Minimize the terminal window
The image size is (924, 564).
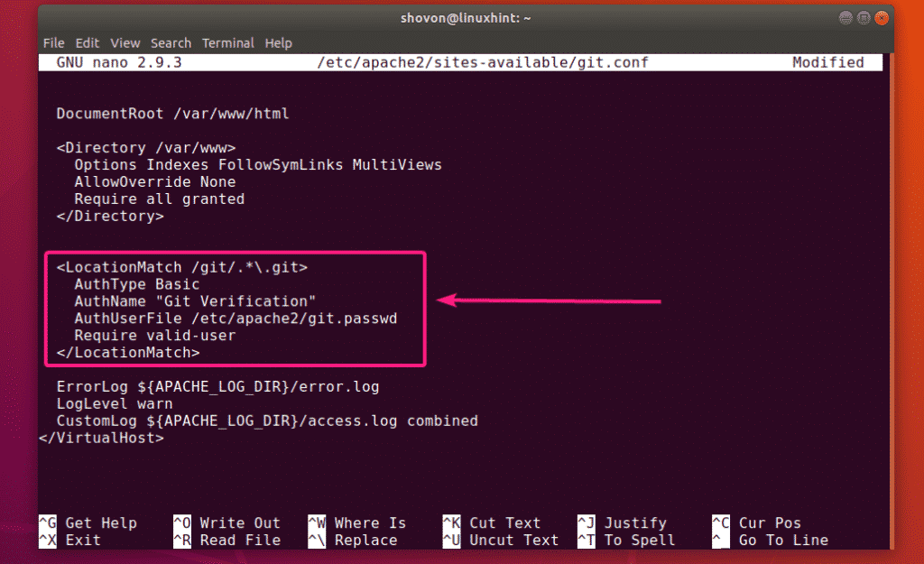(845, 18)
